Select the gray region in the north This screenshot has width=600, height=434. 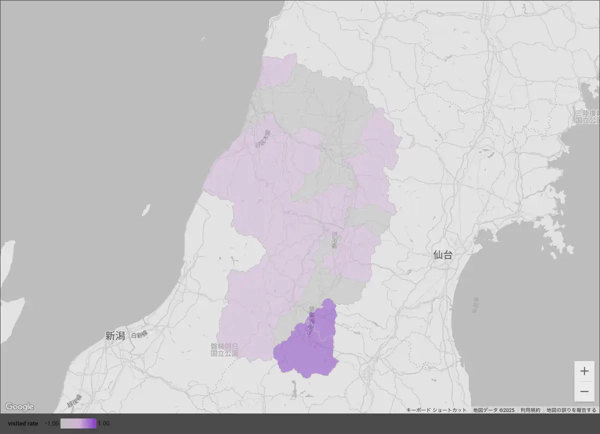pos(310,110)
